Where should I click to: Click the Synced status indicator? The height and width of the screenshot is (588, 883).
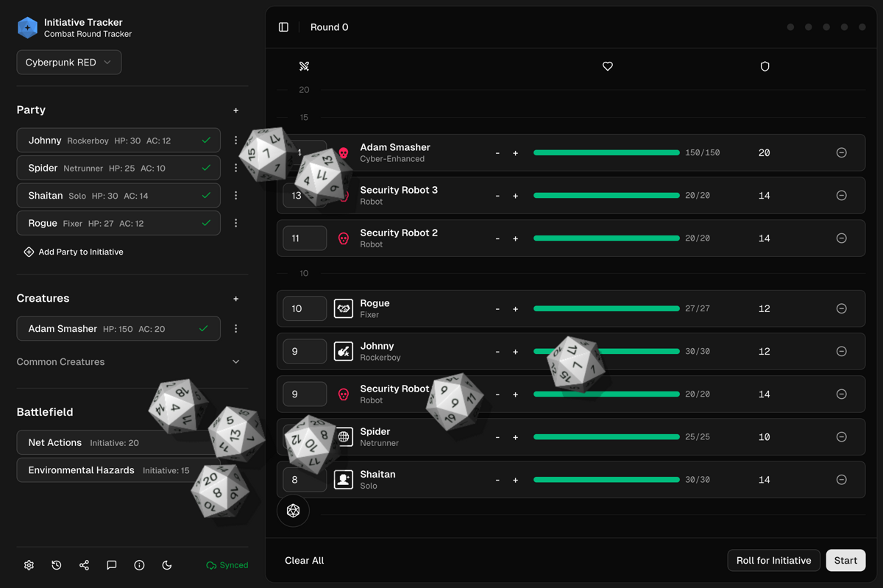pos(227,565)
